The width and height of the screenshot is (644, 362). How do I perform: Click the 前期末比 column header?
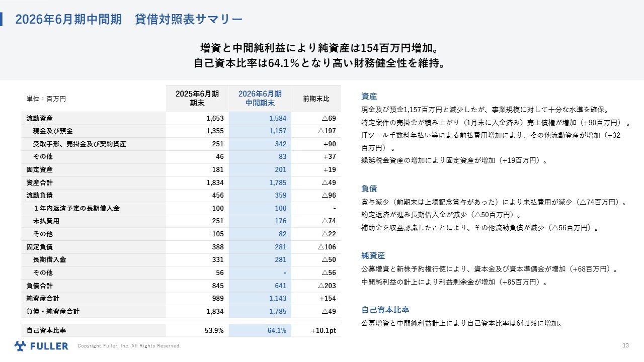point(316,99)
